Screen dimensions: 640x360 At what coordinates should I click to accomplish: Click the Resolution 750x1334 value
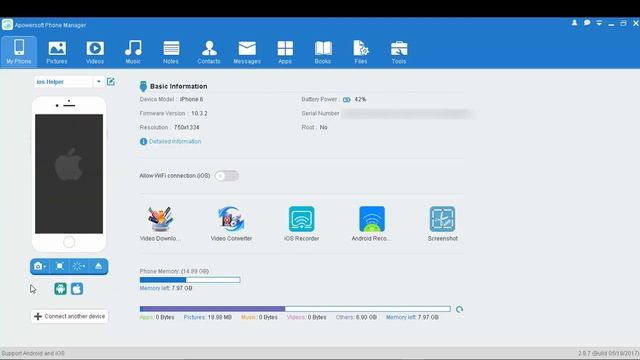coord(187,127)
